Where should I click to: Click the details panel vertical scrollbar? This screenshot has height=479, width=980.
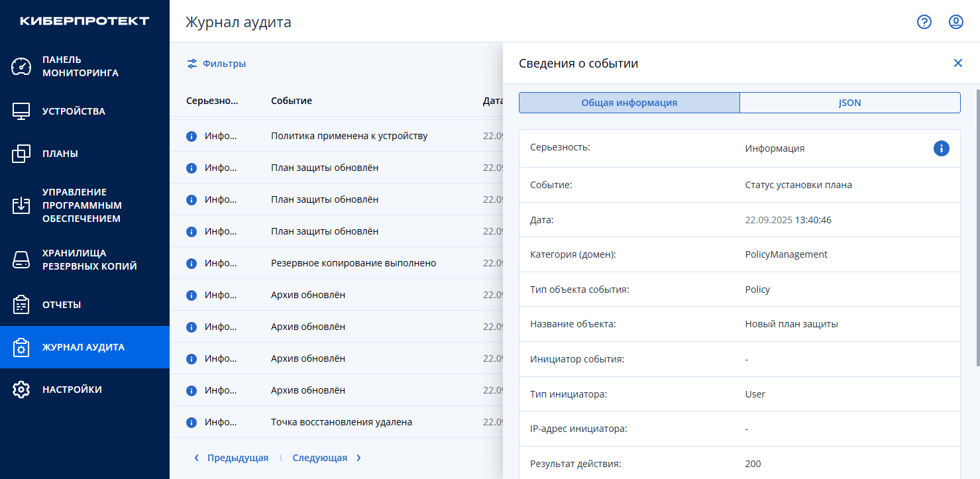(977, 225)
